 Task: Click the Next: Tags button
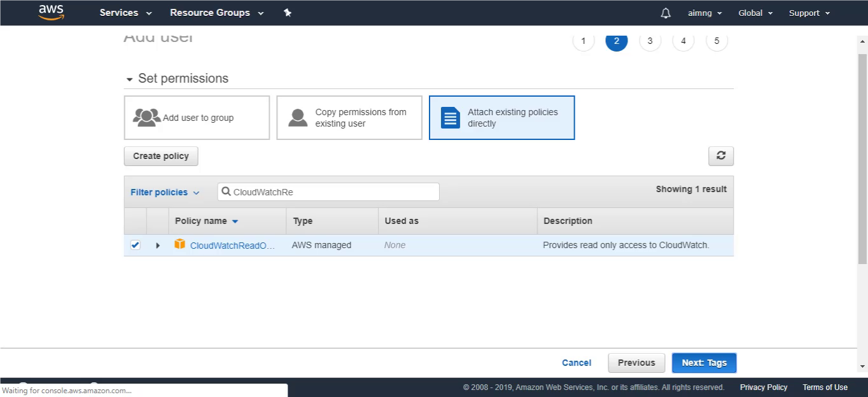(x=704, y=363)
